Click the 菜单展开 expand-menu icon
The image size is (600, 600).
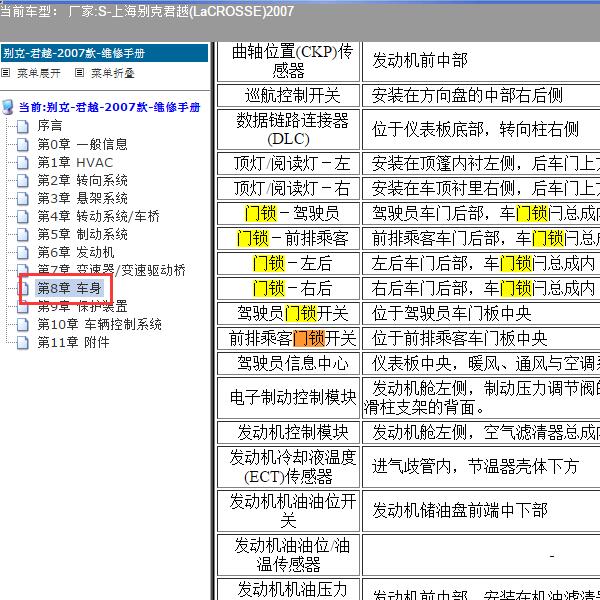[5, 72]
